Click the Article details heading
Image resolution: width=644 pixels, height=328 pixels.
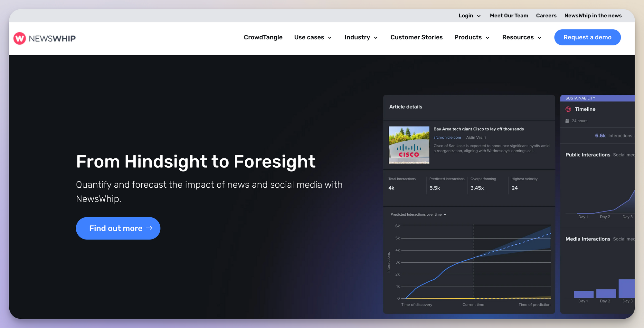pos(405,107)
